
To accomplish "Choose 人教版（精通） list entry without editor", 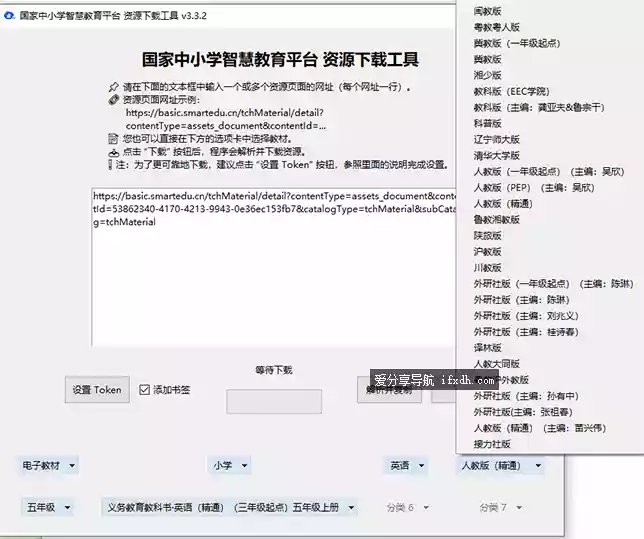I will pos(503,203).
